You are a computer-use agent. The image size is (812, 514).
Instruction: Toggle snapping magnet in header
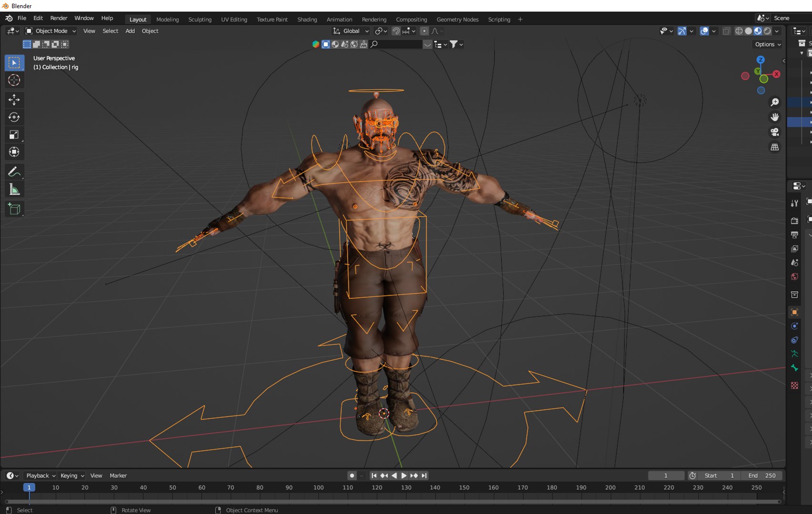pos(396,31)
